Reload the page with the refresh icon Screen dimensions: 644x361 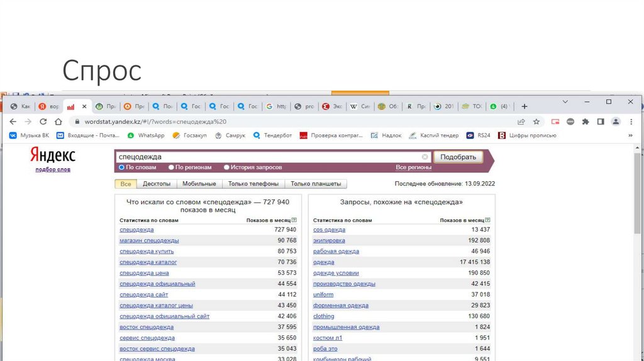click(x=43, y=121)
